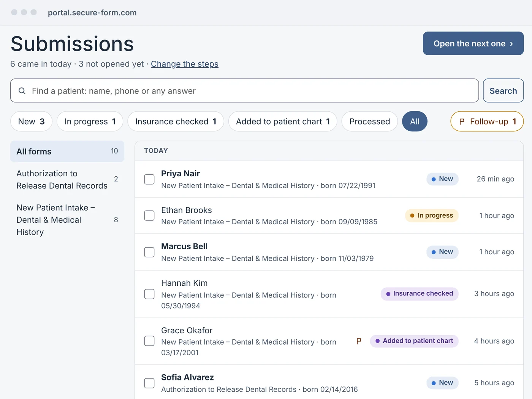Click the '4 hours ago' timestamp

tap(494, 341)
